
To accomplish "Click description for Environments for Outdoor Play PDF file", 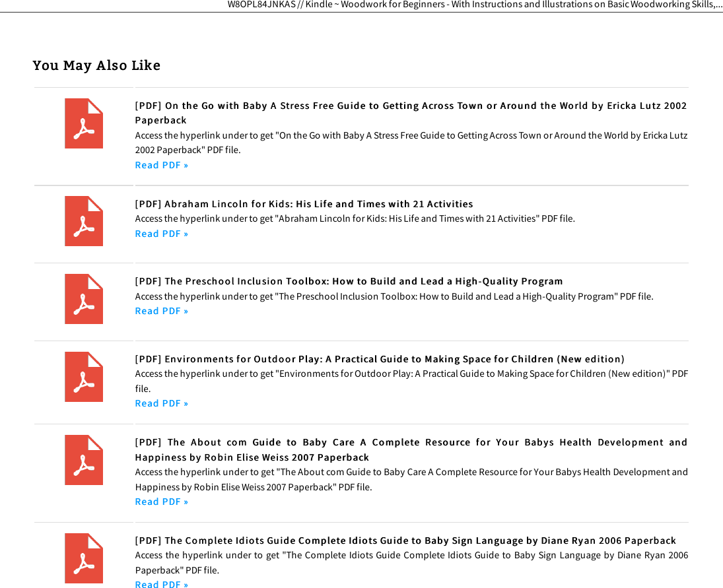I will (411, 381).
